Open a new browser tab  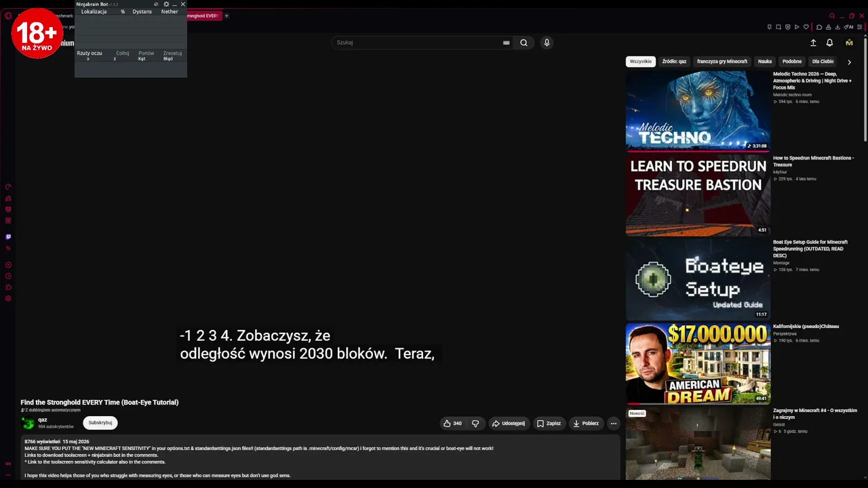coord(226,16)
